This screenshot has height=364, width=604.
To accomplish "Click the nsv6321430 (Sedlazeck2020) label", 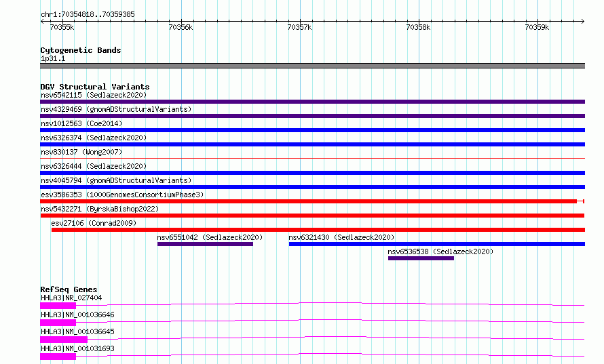I will 341,237.
